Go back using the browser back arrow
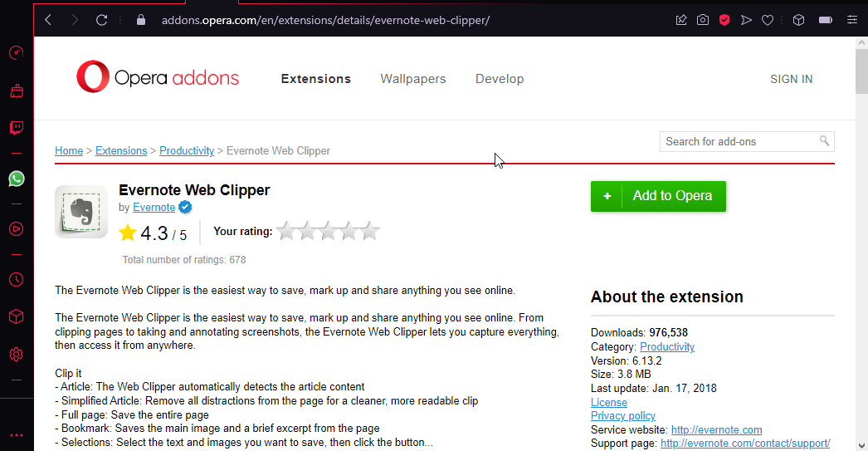The image size is (868, 451). tap(48, 20)
